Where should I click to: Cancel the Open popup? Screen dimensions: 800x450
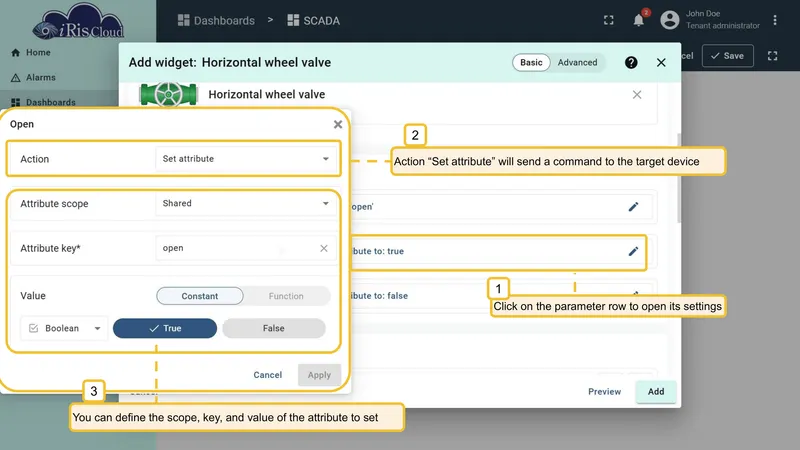267,375
